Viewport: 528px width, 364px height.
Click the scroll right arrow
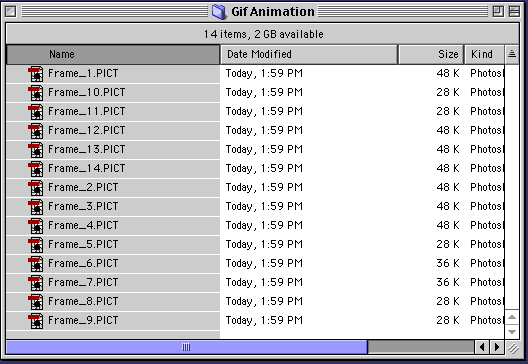497,347
